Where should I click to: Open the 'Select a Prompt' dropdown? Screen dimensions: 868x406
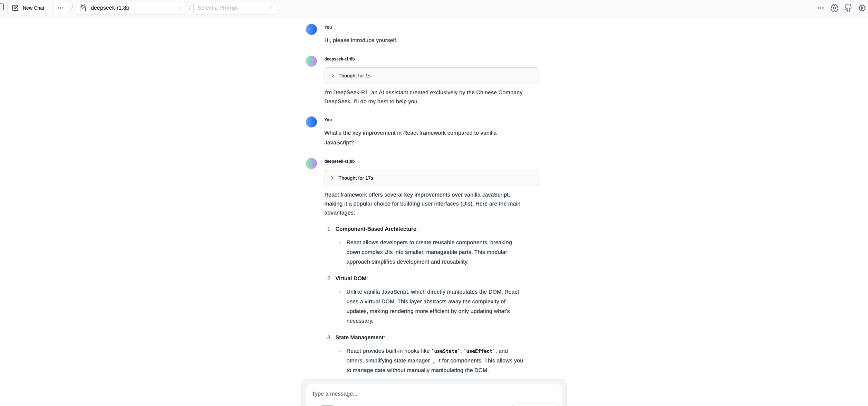(x=235, y=8)
